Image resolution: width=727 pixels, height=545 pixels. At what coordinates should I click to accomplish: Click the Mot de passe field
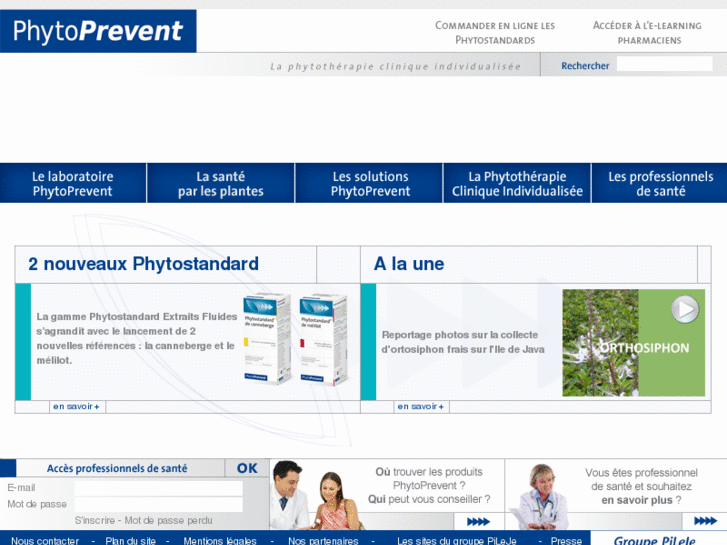click(159, 505)
